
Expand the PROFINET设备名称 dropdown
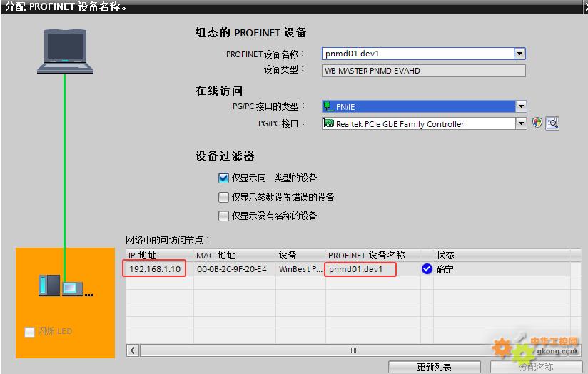tap(519, 54)
